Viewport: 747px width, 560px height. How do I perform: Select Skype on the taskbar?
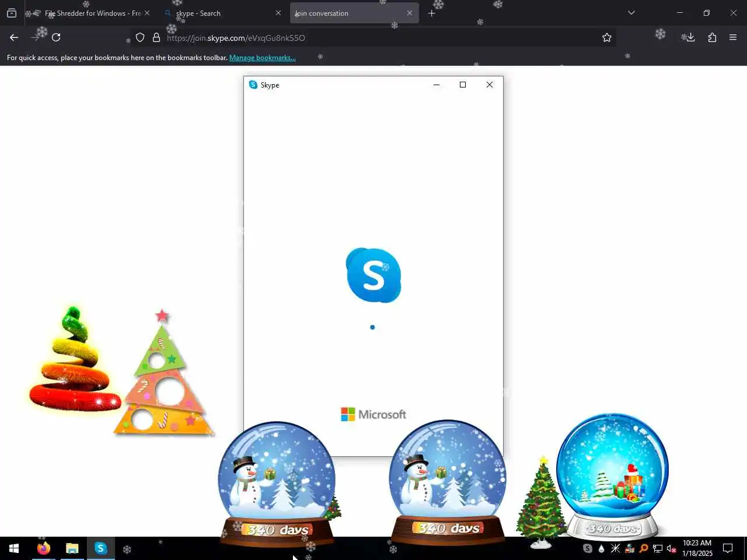click(x=101, y=548)
